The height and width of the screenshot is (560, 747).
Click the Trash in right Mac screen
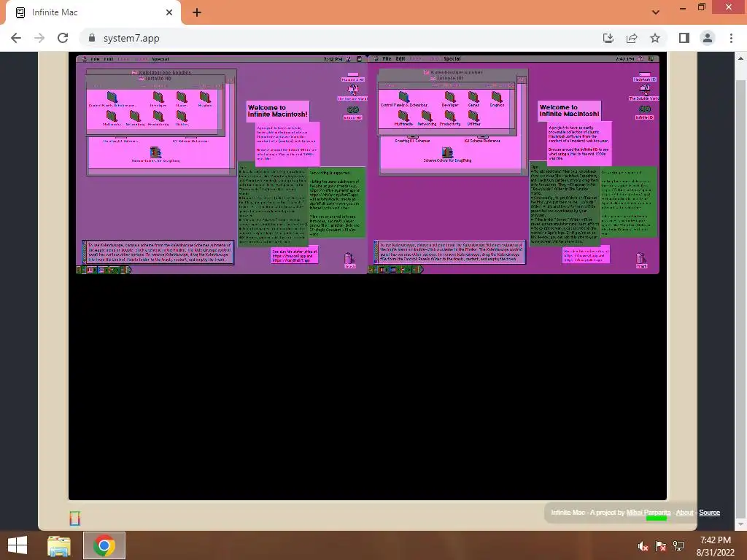tap(641, 260)
